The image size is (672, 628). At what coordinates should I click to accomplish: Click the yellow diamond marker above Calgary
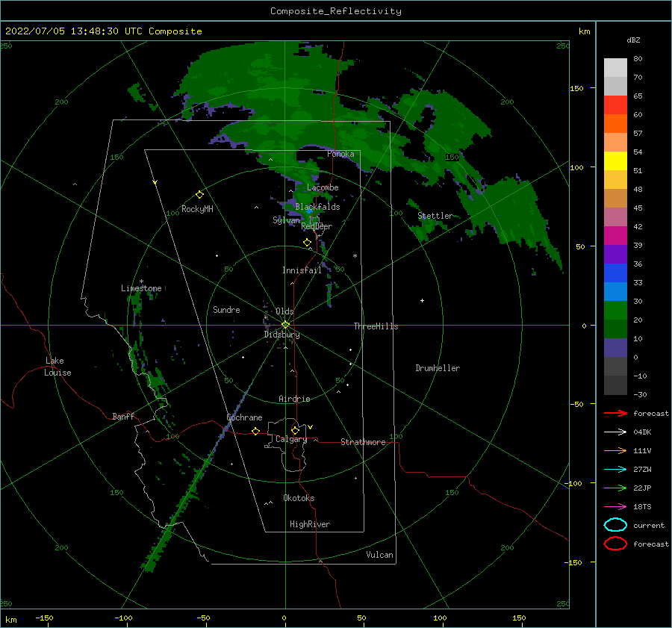[x=295, y=430]
